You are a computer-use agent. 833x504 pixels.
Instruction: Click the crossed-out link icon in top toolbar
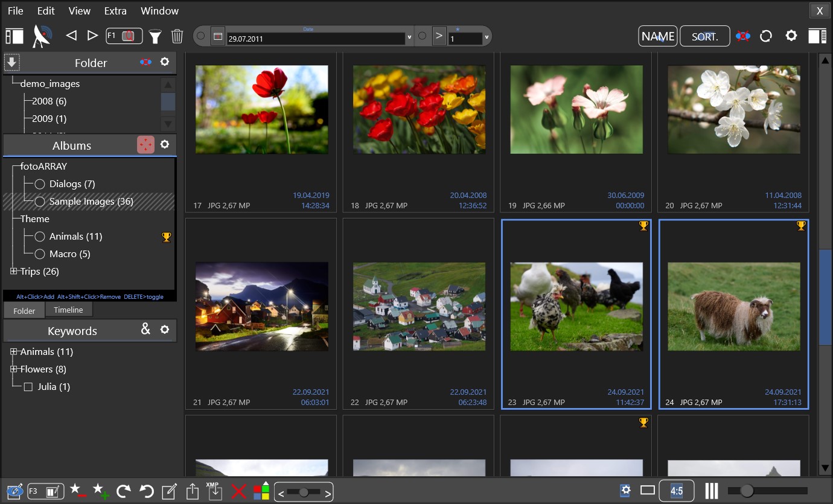tap(743, 36)
